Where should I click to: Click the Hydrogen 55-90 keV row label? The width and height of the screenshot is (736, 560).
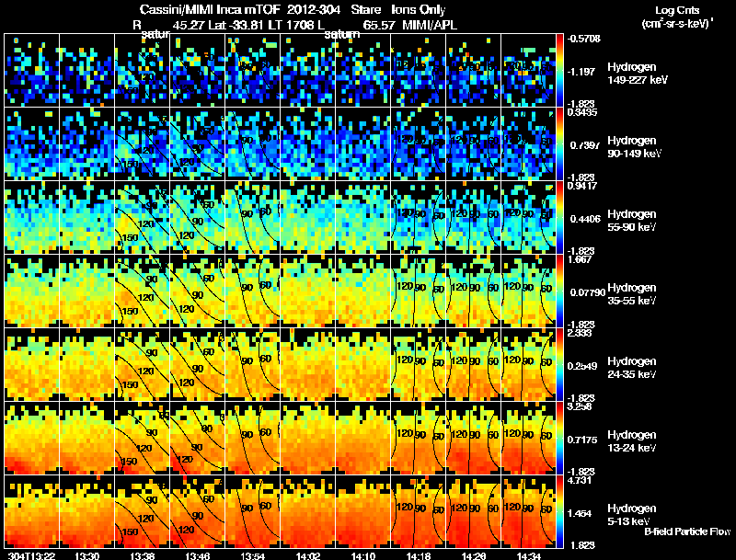pos(632,221)
